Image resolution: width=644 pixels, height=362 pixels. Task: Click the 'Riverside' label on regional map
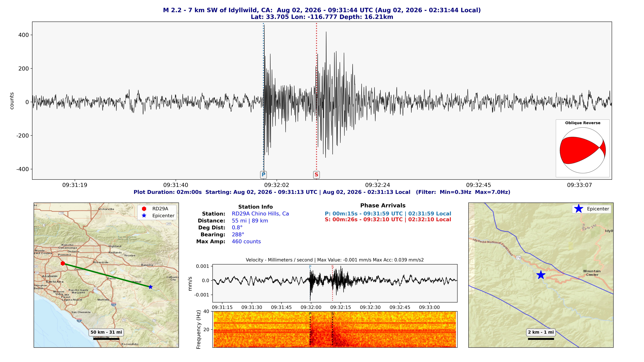click(x=101, y=262)
